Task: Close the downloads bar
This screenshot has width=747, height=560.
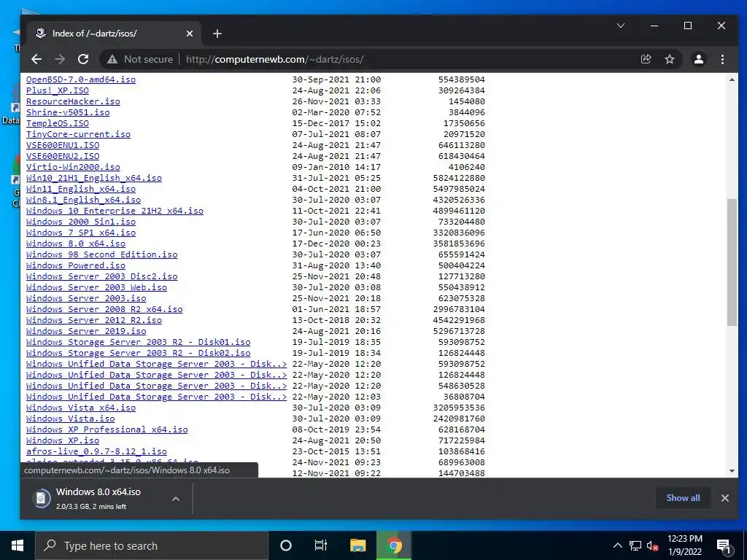Action: click(724, 497)
